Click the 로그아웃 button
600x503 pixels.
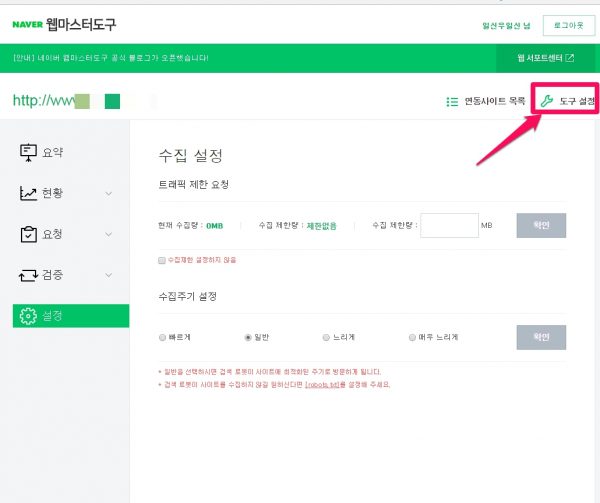click(x=569, y=26)
